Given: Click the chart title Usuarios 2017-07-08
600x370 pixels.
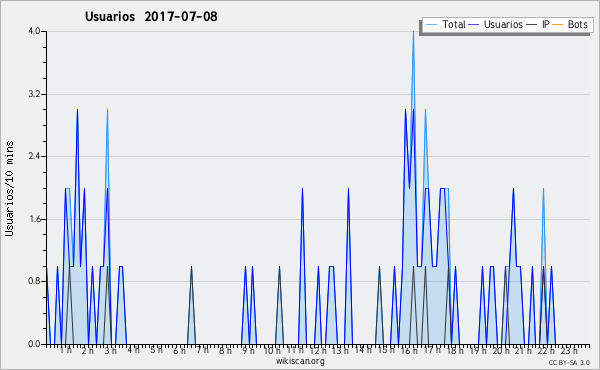Looking at the screenshot, I should (x=151, y=16).
